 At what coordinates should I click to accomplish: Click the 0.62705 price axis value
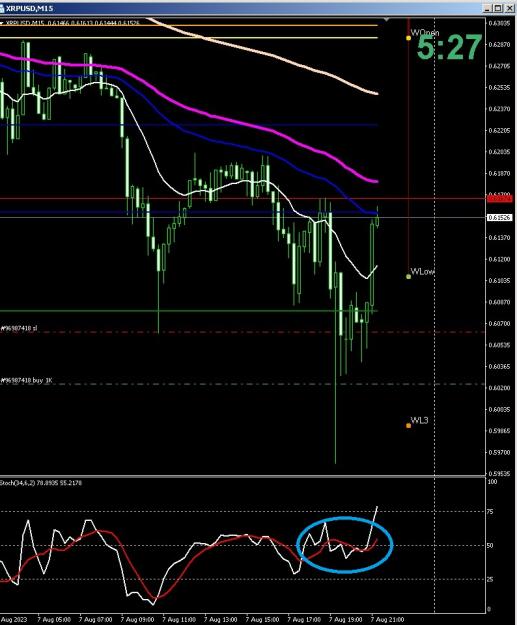tap(499, 66)
